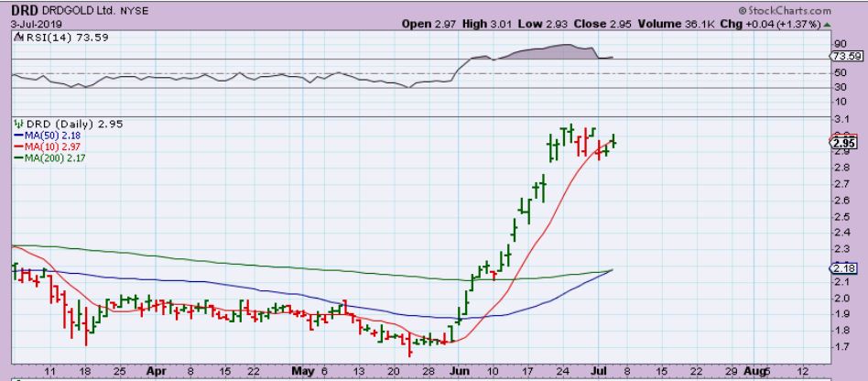Click the 1.7 price axis label

tap(844, 347)
